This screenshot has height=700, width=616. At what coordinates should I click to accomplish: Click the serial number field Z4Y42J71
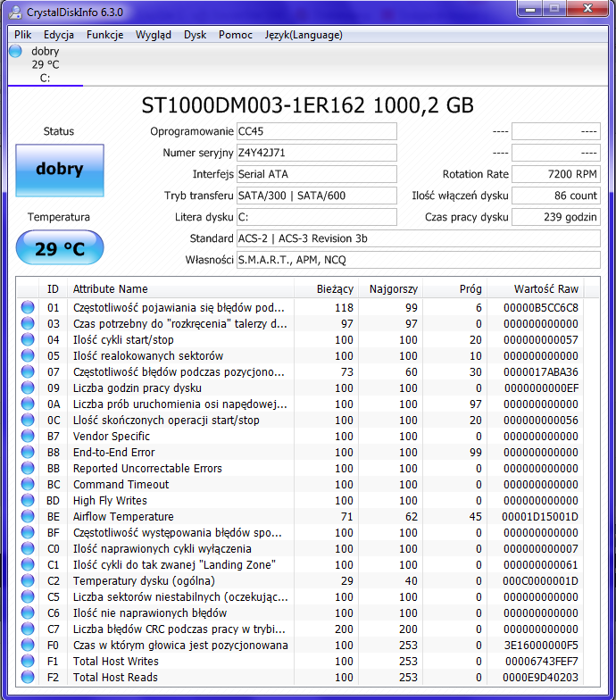[316, 153]
